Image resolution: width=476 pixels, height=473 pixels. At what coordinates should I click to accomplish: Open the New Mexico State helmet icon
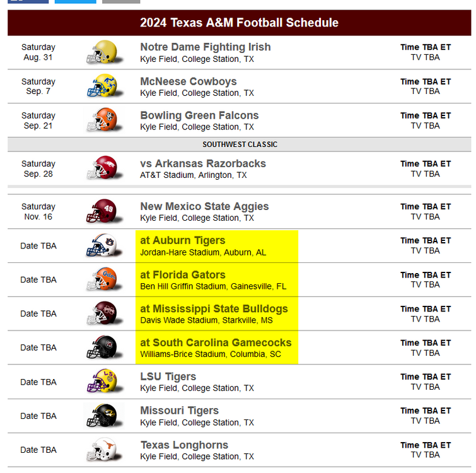(x=102, y=211)
